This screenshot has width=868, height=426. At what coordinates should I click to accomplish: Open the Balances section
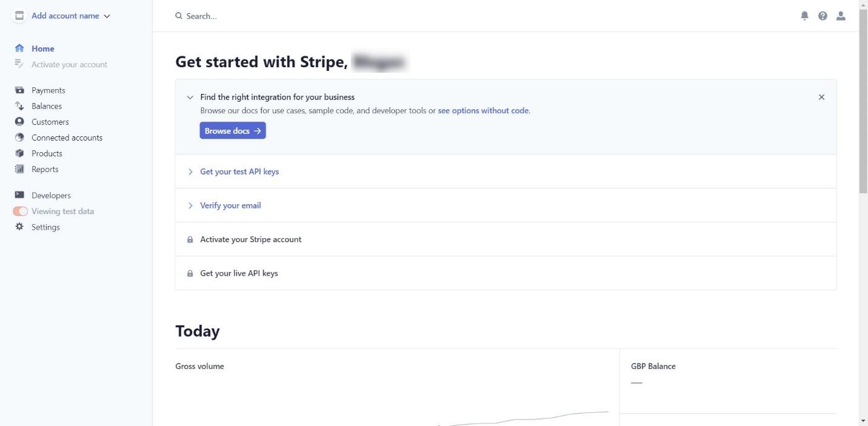point(47,106)
